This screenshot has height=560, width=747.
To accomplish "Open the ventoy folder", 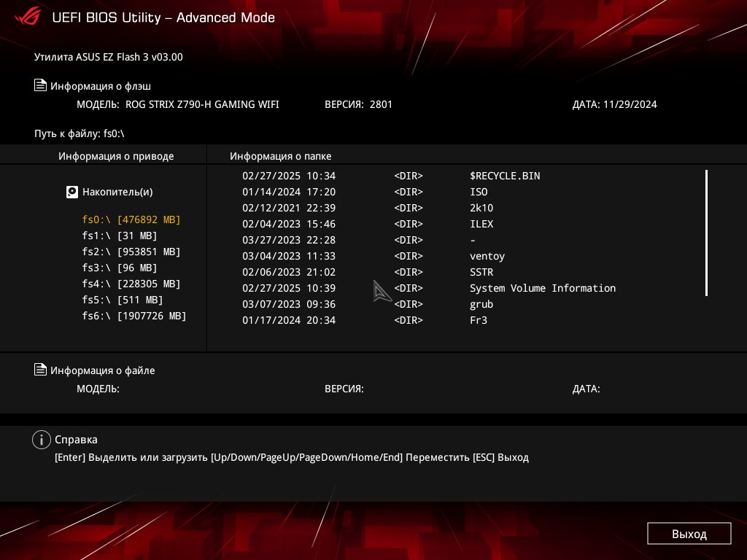I will pyautogui.click(x=487, y=256).
